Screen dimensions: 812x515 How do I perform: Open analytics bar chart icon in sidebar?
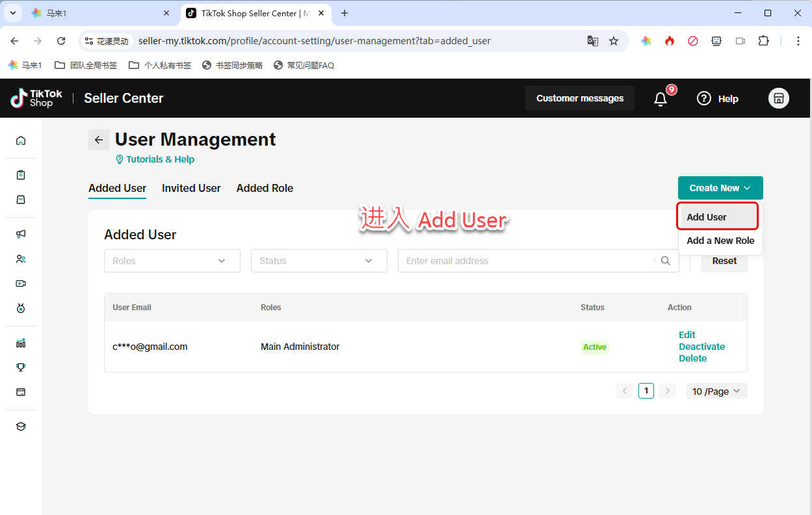point(21,343)
